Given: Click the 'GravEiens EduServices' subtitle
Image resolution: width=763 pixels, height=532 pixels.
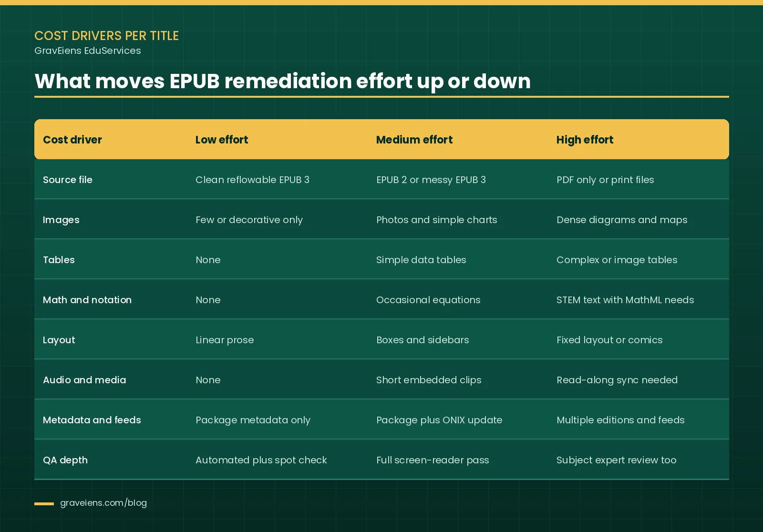Looking at the screenshot, I should [x=88, y=51].
